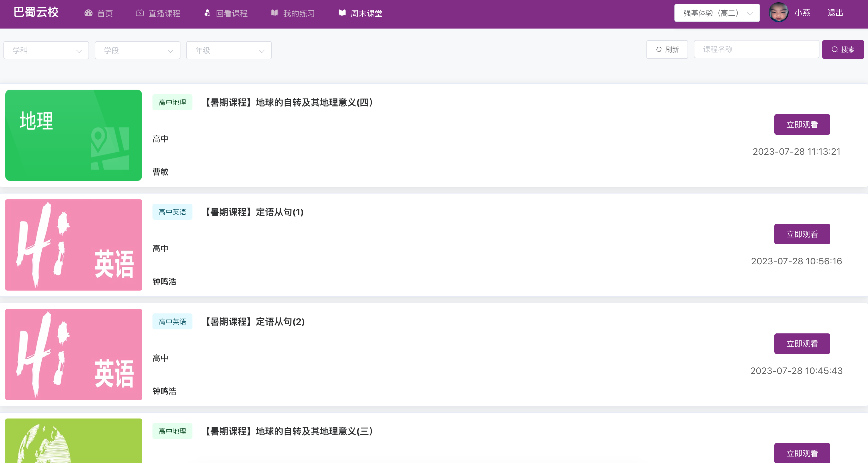Click the 巴蜀云校 logo
Viewport: 868px width, 463px height.
[36, 13]
